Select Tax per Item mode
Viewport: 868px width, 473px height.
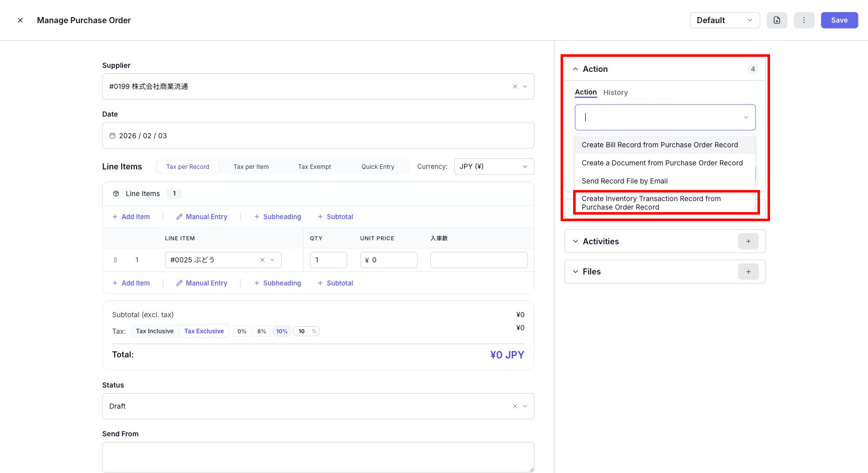coord(251,167)
